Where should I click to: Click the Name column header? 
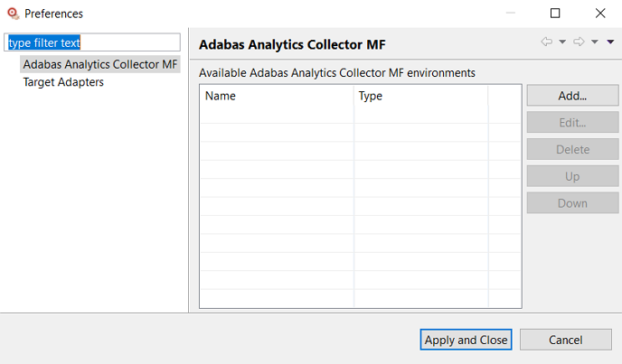(276, 96)
